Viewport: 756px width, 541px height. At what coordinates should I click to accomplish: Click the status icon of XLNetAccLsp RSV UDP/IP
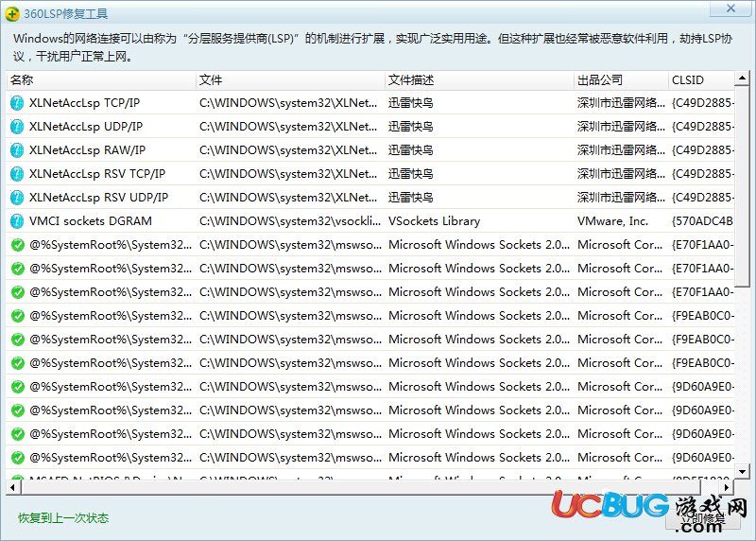(17, 198)
